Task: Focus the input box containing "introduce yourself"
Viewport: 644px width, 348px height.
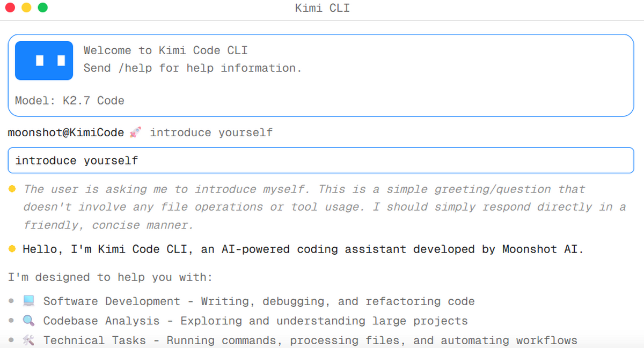Action: click(321, 160)
